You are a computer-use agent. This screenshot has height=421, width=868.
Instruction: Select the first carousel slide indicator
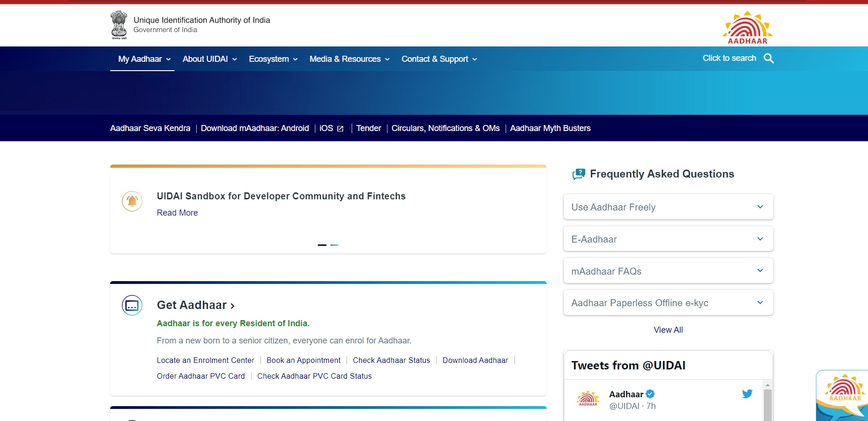coord(322,245)
